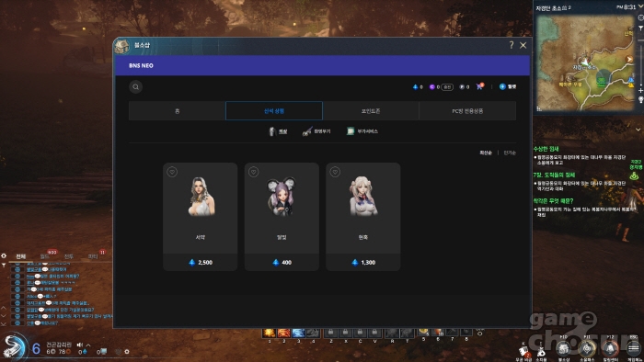Image resolution: width=644 pixels, height=362 pixels.
Task: Open the shopping cart icon
Action: click(479, 86)
